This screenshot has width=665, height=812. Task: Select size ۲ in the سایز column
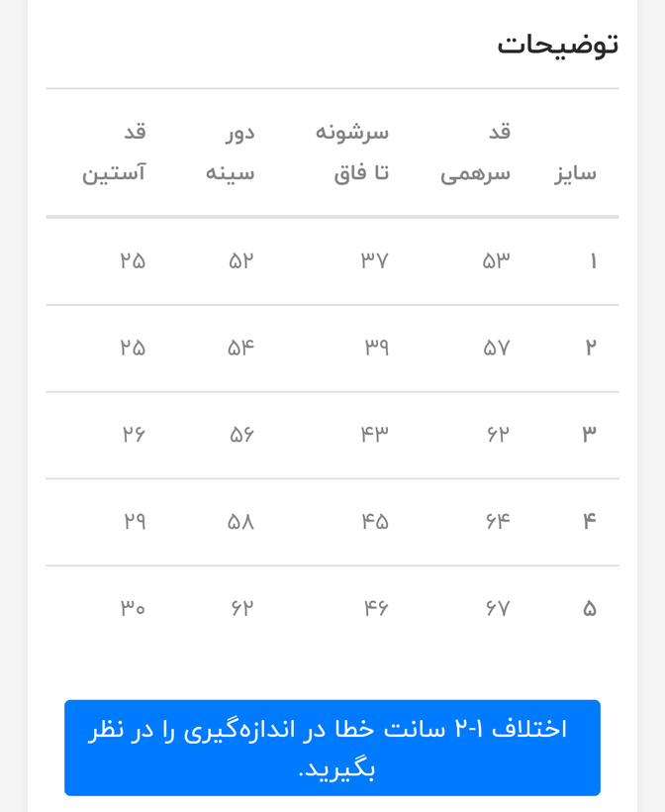[591, 348]
